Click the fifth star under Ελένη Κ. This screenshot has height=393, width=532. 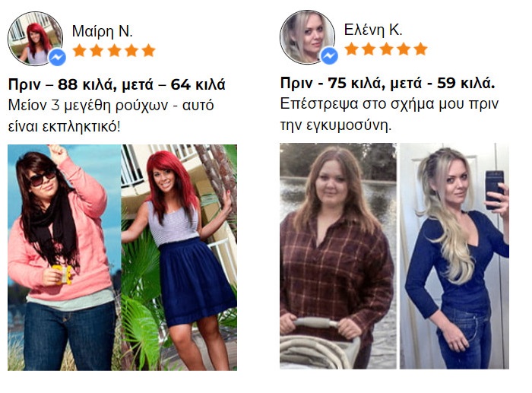[x=420, y=49]
